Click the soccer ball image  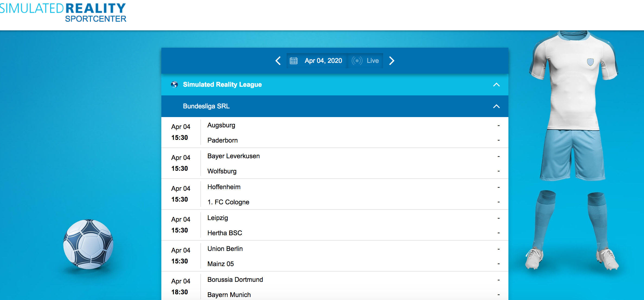coord(88,244)
